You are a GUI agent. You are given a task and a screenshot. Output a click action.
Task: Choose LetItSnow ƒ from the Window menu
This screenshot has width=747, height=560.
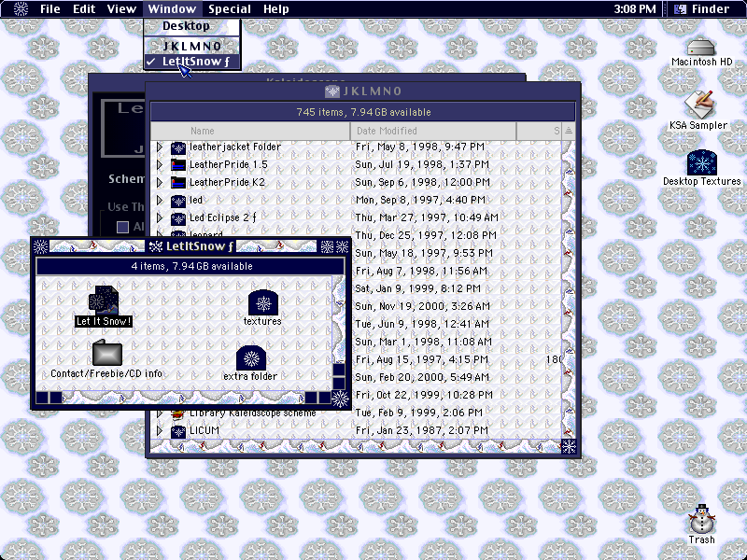click(192, 62)
